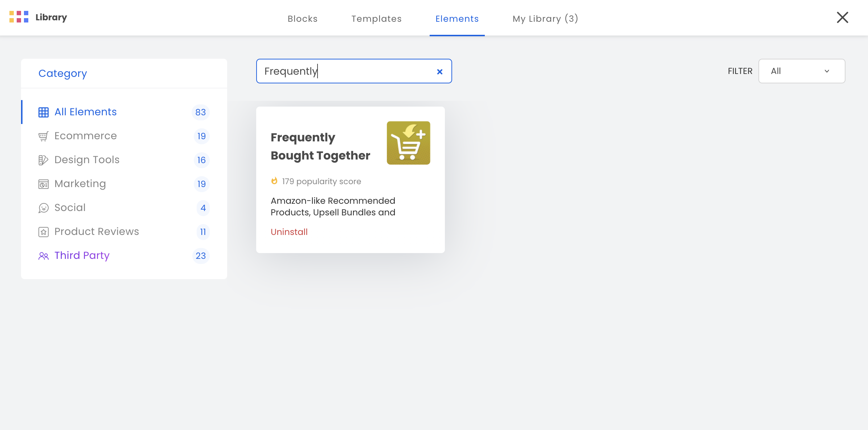868x430 pixels.
Task: Click the Third Party people icon
Action: 44,256
